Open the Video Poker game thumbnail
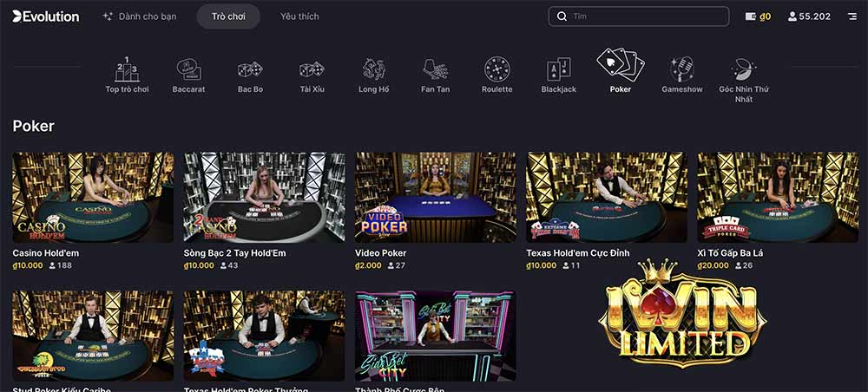The image size is (868, 392). pos(436,198)
